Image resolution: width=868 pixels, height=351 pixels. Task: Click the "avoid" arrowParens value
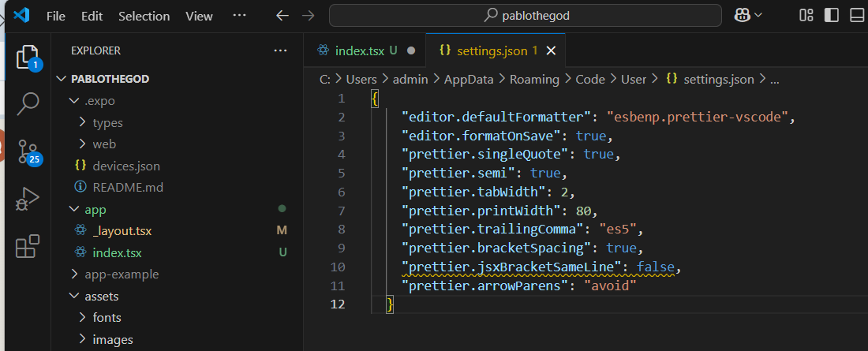[x=610, y=286]
